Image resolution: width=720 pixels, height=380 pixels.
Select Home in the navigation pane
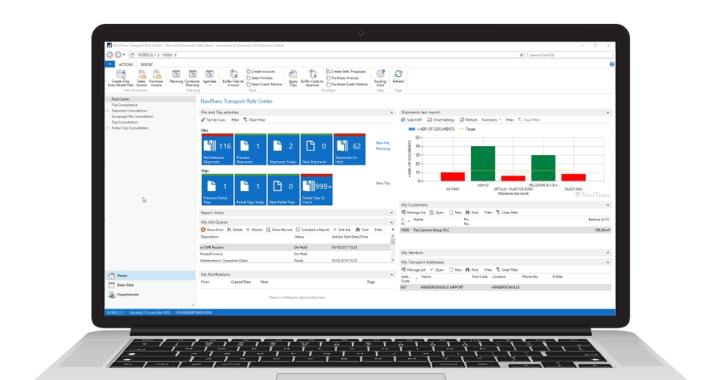150,275
